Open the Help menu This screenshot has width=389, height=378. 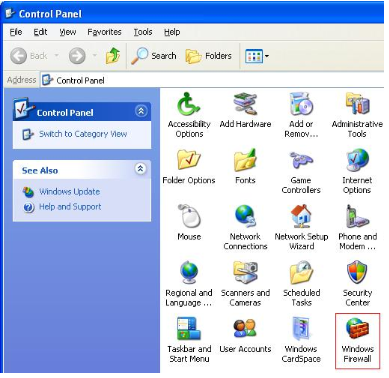172,32
